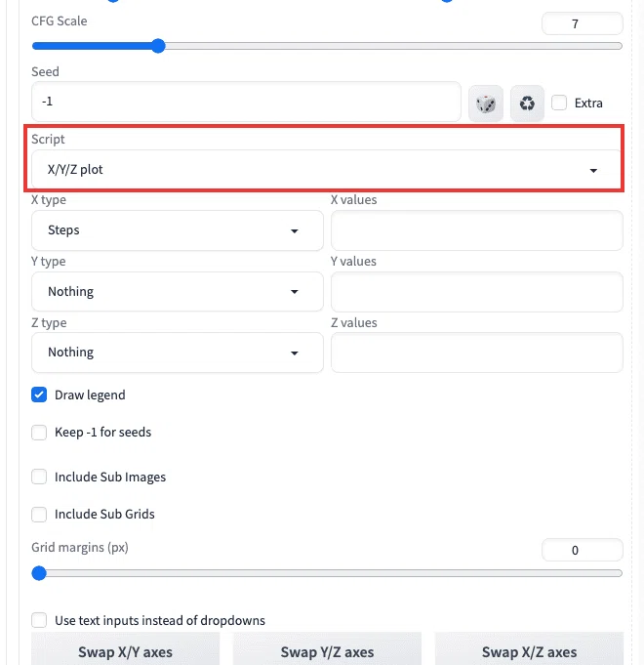Click the Grid margins slider handle

tap(39, 573)
